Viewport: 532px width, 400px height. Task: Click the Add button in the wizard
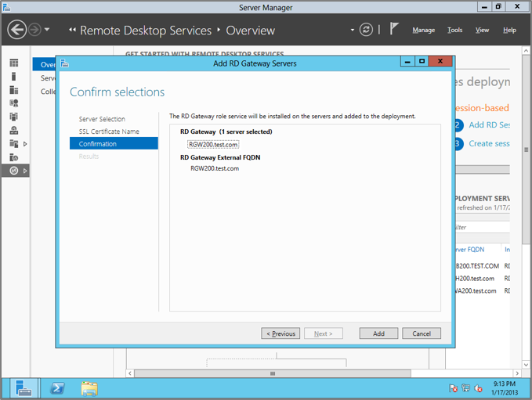[x=378, y=333]
